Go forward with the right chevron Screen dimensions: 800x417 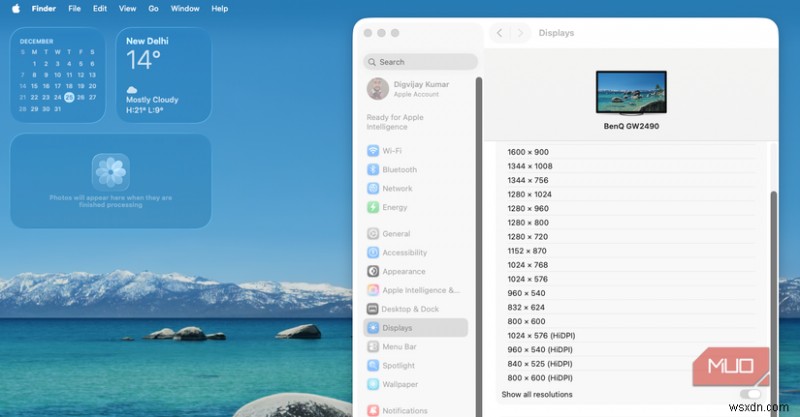[x=520, y=33]
